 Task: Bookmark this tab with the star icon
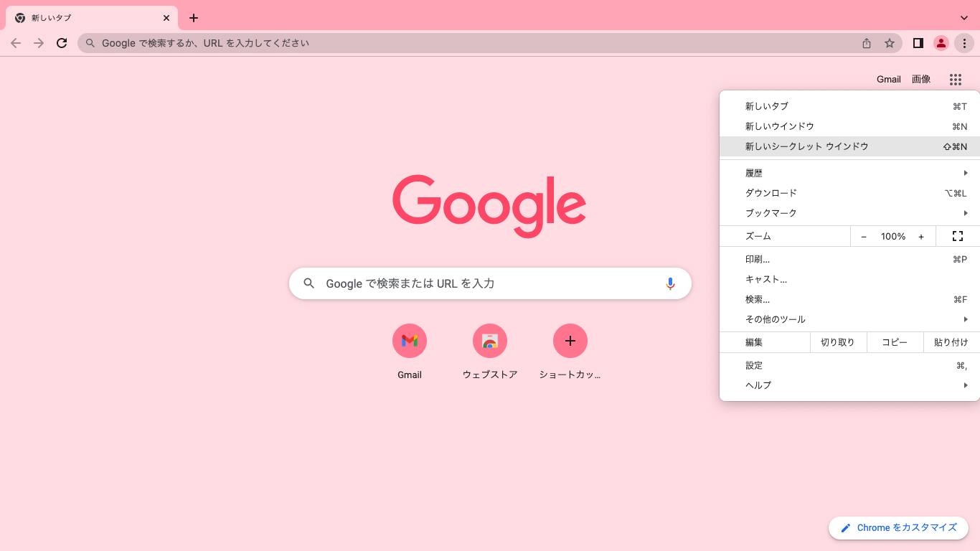click(890, 43)
